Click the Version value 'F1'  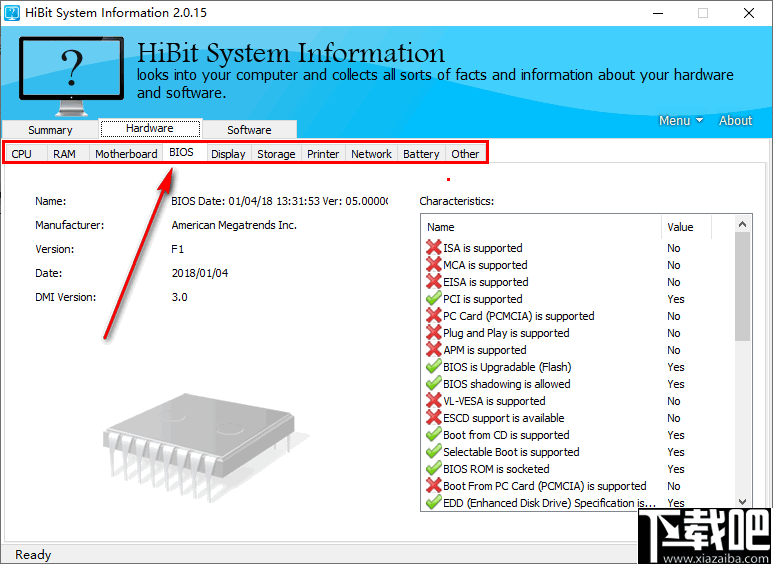177,249
